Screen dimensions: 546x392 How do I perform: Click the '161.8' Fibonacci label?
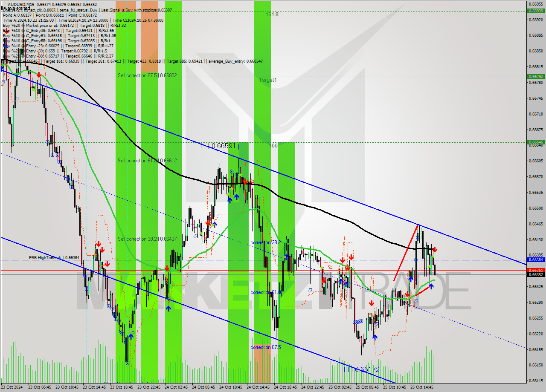point(272,14)
